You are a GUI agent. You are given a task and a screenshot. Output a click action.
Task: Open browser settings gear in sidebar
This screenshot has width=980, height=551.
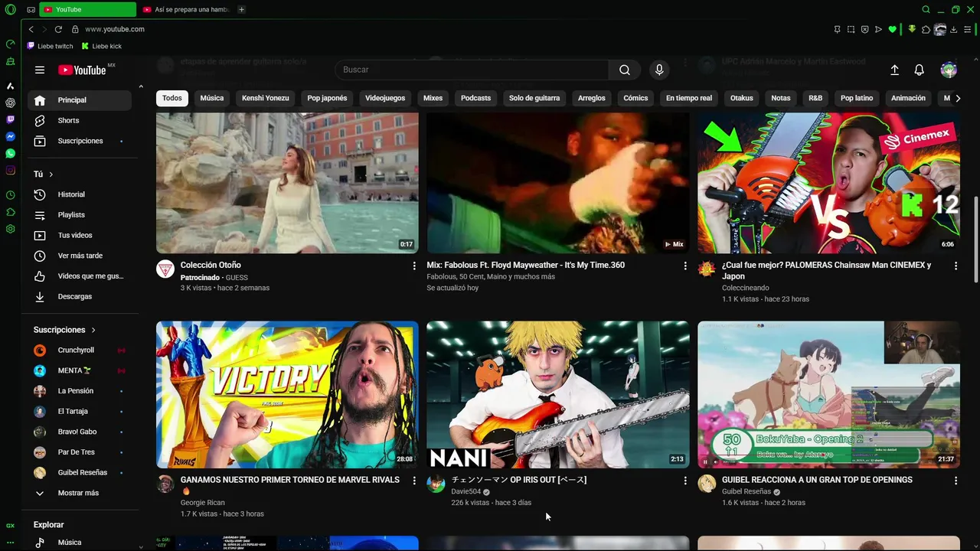pos(10,229)
